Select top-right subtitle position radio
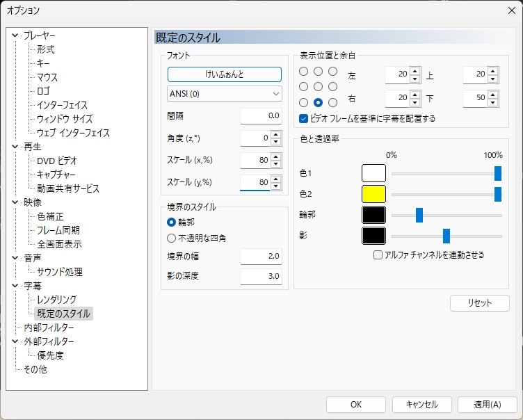 (x=332, y=71)
